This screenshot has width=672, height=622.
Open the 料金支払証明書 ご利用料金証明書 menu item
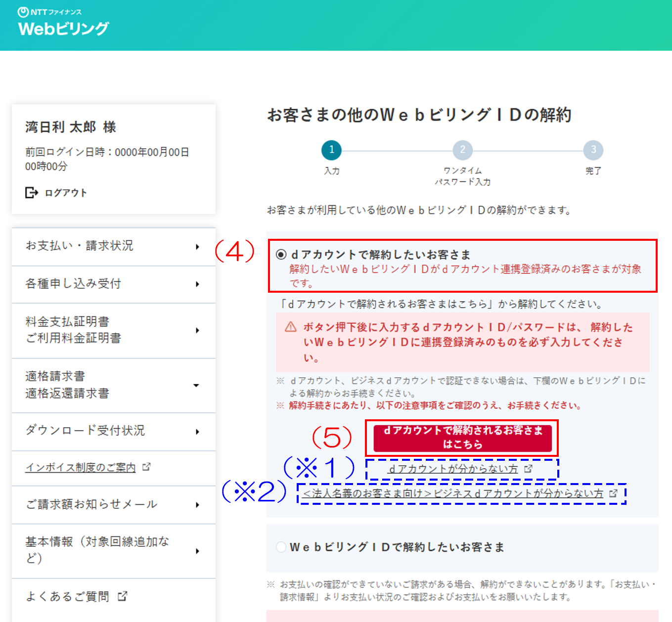(114, 330)
